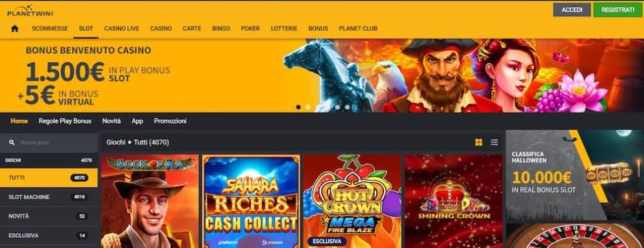Select the second banner carousel dot
Screen dimensions: 644x248
coord(308,107)
